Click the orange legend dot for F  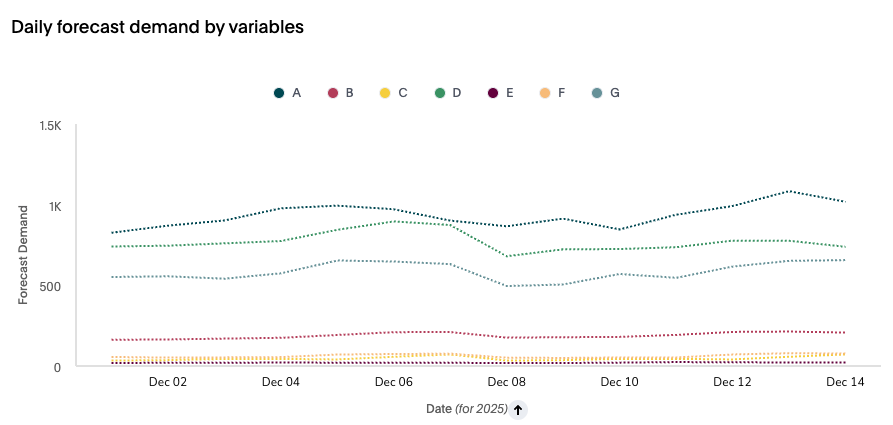(545, 93)
